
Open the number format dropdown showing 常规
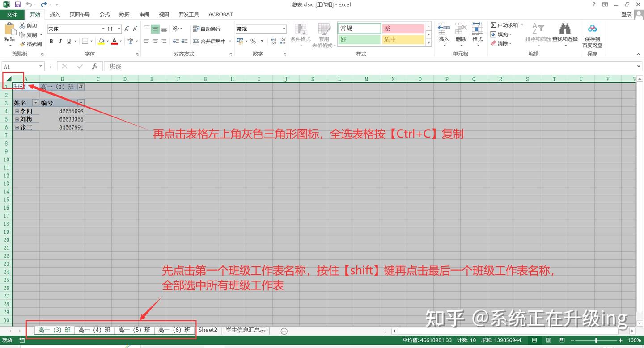284,28
